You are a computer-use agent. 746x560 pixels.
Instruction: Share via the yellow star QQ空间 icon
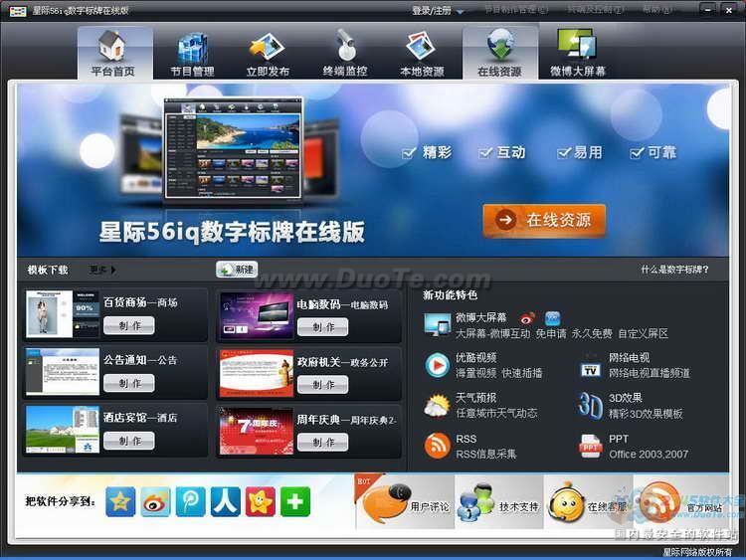point(120,501)
